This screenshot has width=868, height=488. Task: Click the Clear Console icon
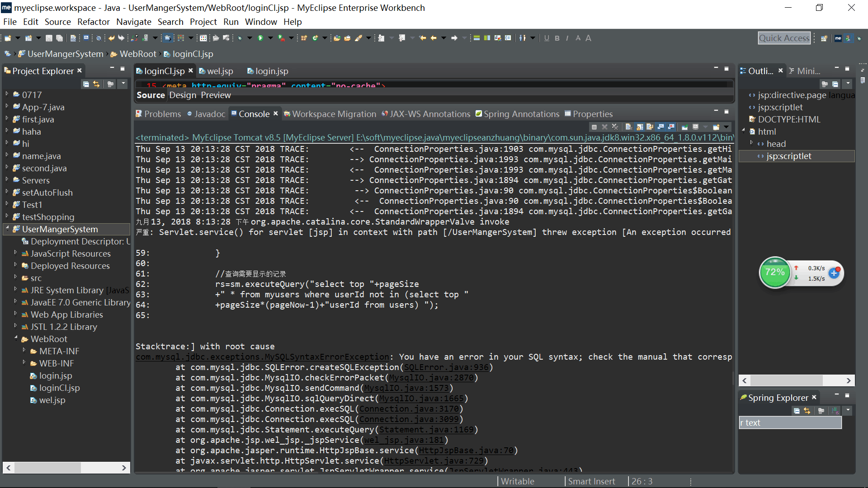pos(628,127)
